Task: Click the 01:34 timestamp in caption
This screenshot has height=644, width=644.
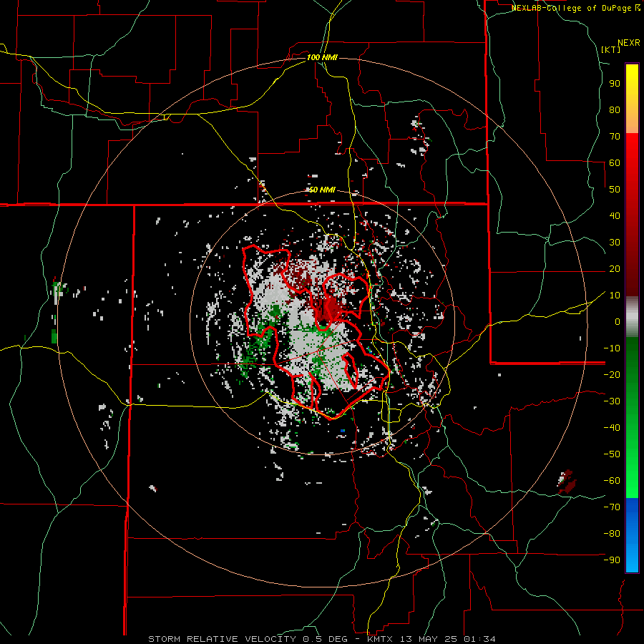Action: [479, 639]
